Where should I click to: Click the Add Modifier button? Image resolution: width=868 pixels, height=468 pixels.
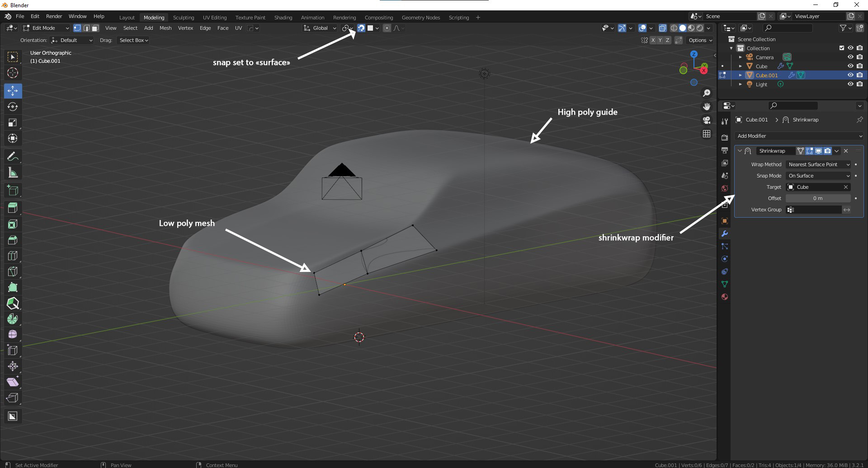799,136
